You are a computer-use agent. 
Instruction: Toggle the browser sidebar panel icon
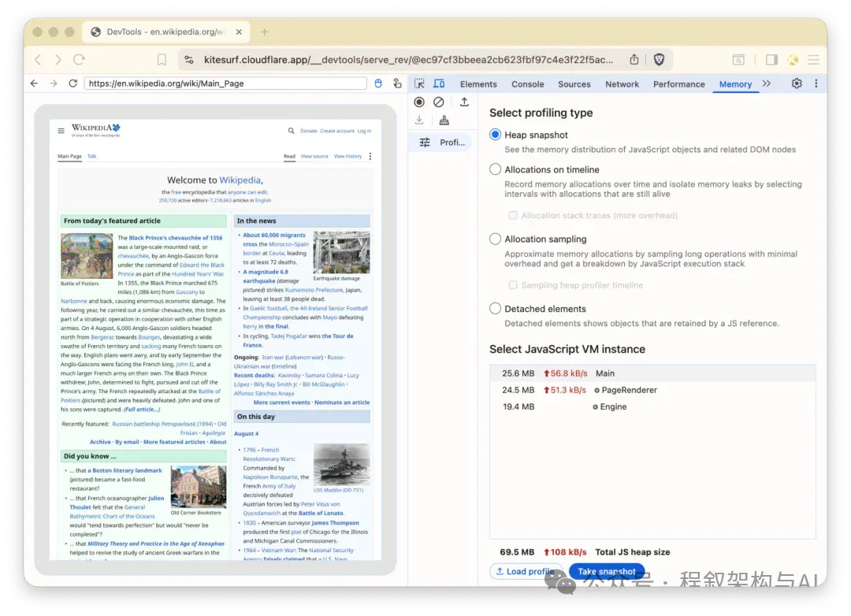[x=771, y=60]
